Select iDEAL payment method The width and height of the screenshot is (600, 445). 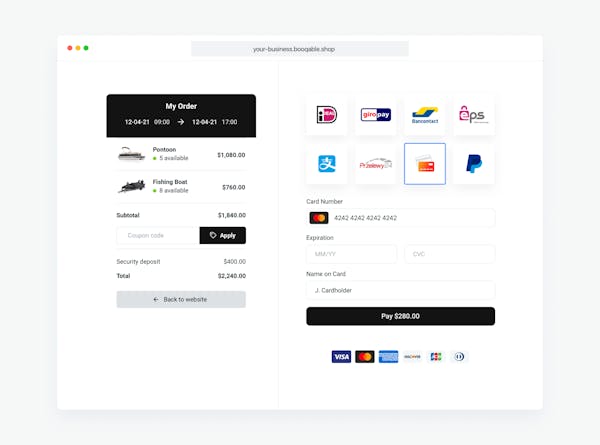point(326,115)
